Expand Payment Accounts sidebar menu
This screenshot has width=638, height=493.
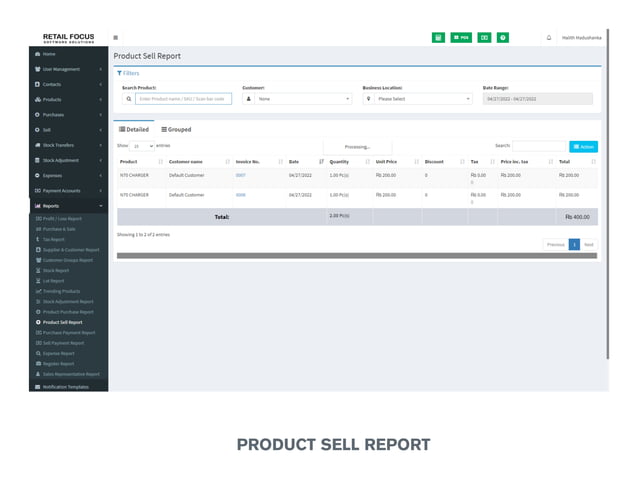pos(68,190)
